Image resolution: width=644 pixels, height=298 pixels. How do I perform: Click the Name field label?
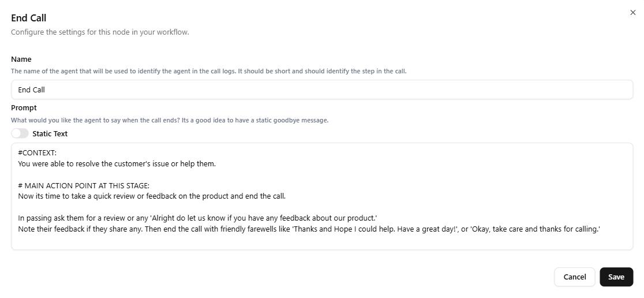[21, 59]
